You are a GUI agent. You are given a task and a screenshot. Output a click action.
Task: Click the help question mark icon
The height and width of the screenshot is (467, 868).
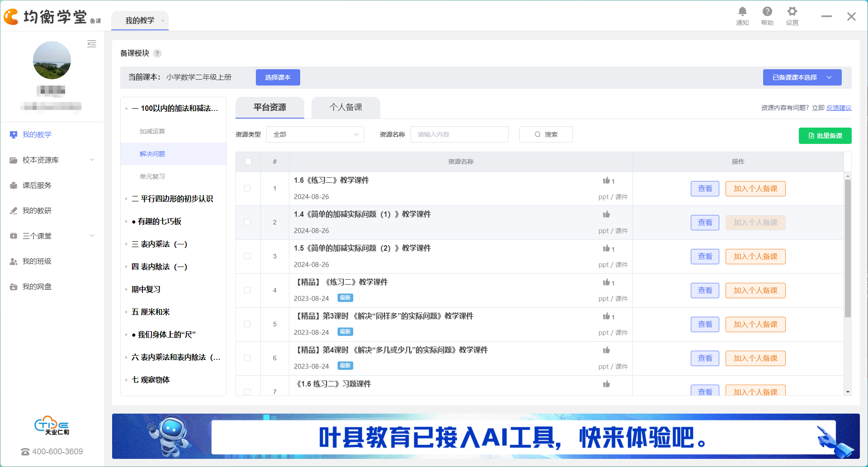(767, 12)
